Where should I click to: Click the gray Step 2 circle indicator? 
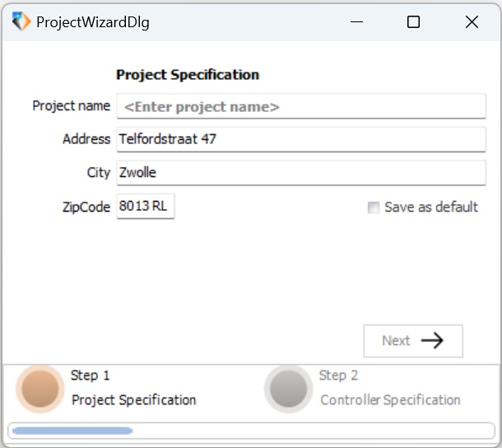288,389
